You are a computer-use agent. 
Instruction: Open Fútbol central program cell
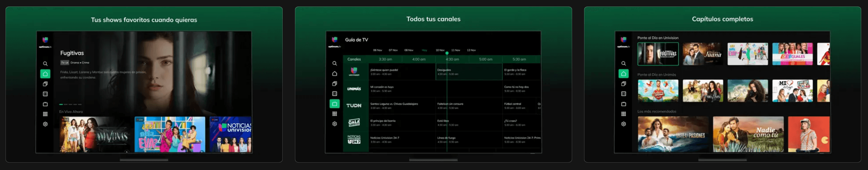(x=519, y=105)
